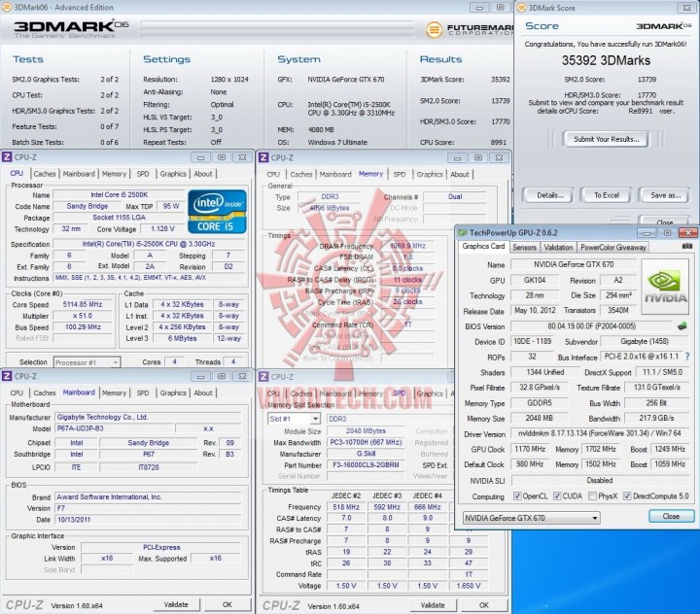
Task: Click the Memory Size 2048 MB field
Action: [x=539, y=418]
